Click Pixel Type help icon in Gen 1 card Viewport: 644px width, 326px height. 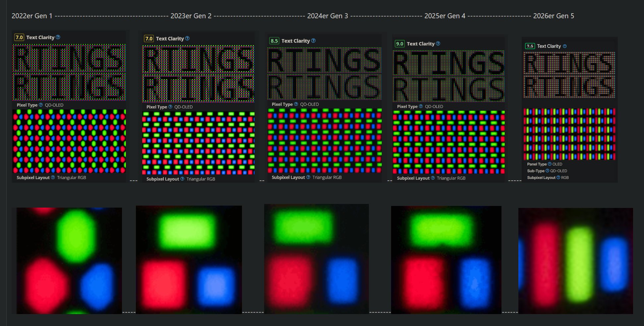click(x=41, y=105)
